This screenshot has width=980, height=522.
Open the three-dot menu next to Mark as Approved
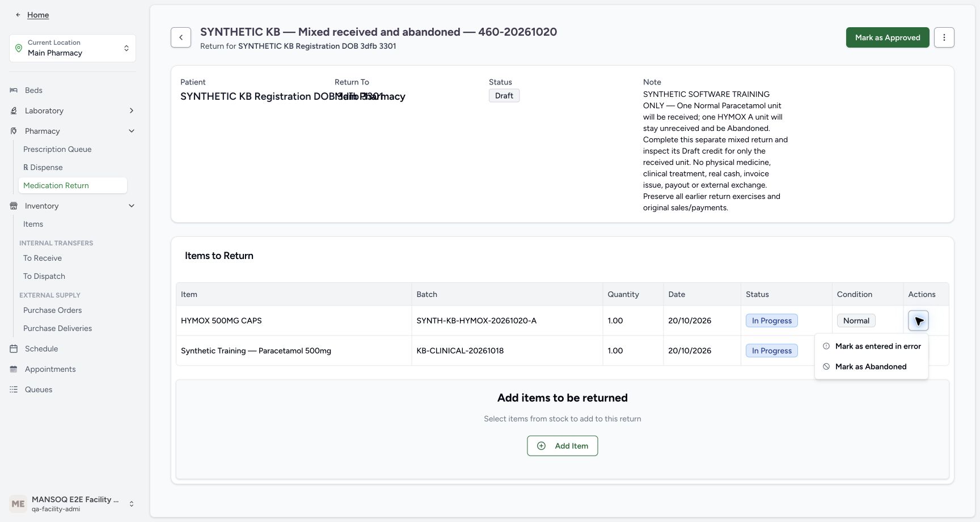pos(944,37)
